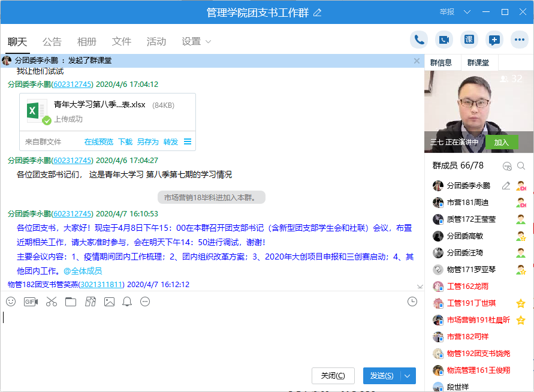Open the send button options arrow
Screen dimensions: 534x392
pyautogui.click(x=408, y=376)
